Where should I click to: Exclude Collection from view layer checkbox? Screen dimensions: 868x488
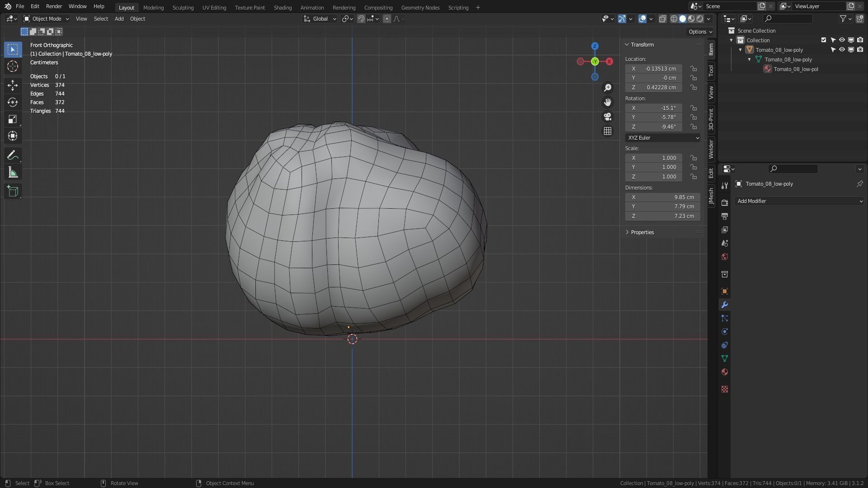[824, 40]
